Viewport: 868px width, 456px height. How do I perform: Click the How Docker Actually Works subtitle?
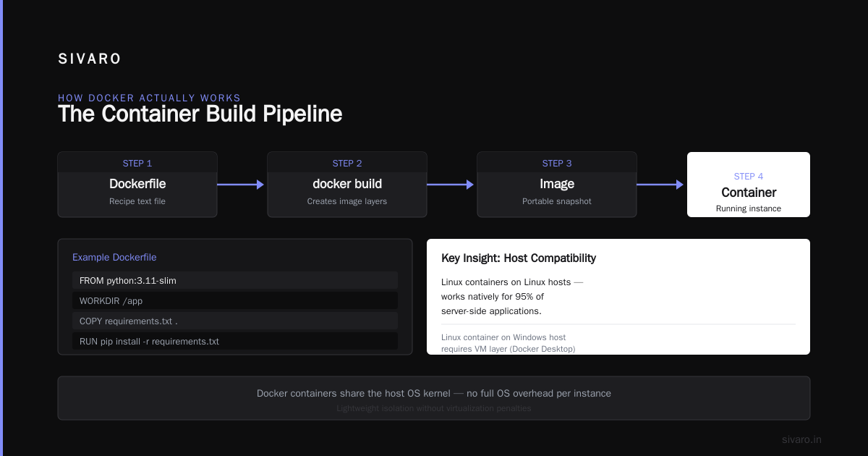(x=150, y=98)
